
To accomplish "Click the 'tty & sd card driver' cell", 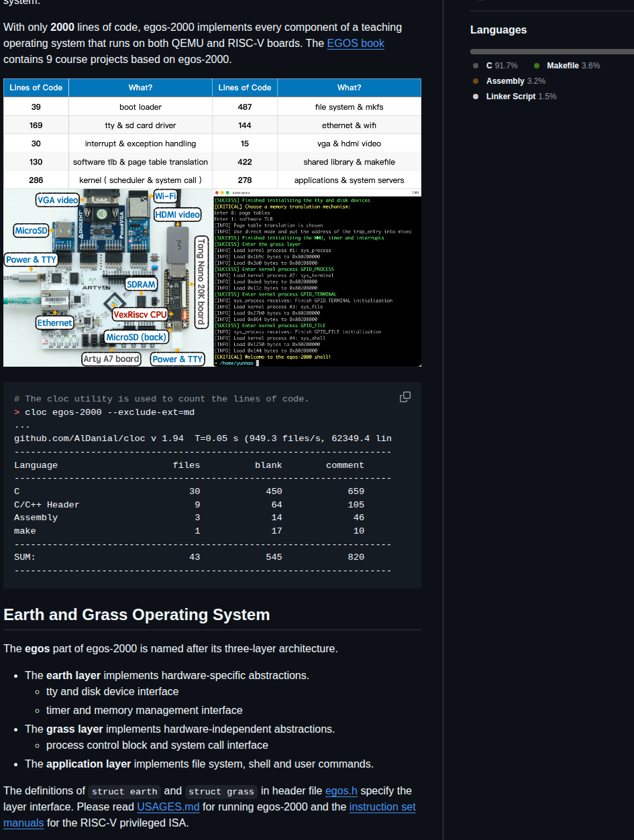I will click(140, 125).
